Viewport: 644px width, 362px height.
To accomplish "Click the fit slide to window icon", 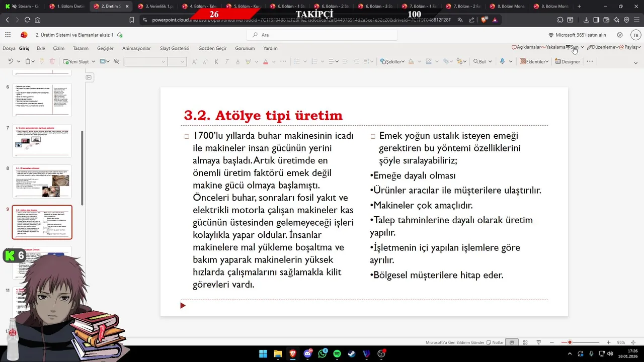I will coord(633,342).
